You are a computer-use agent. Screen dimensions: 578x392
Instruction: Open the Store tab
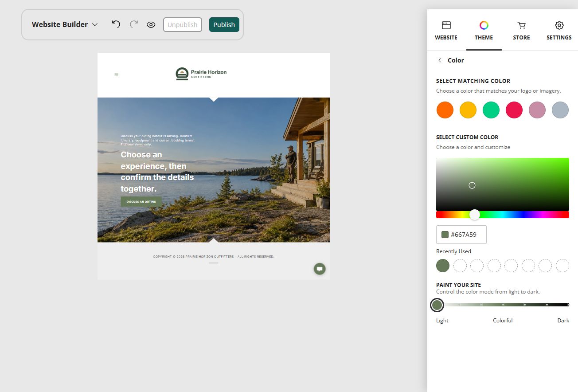click(x=522, y=31)
